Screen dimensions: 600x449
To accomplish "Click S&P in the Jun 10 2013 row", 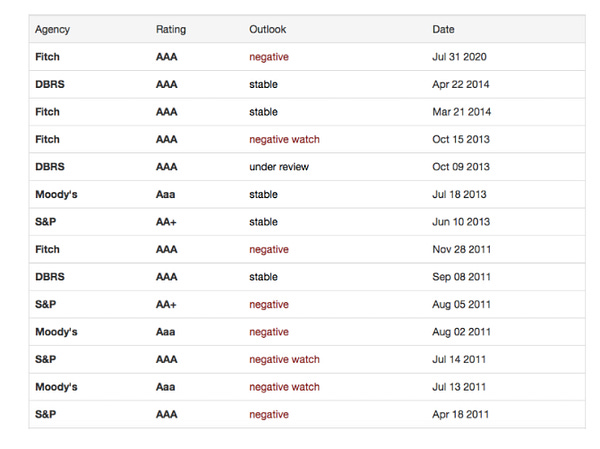I will click(46, 222).
